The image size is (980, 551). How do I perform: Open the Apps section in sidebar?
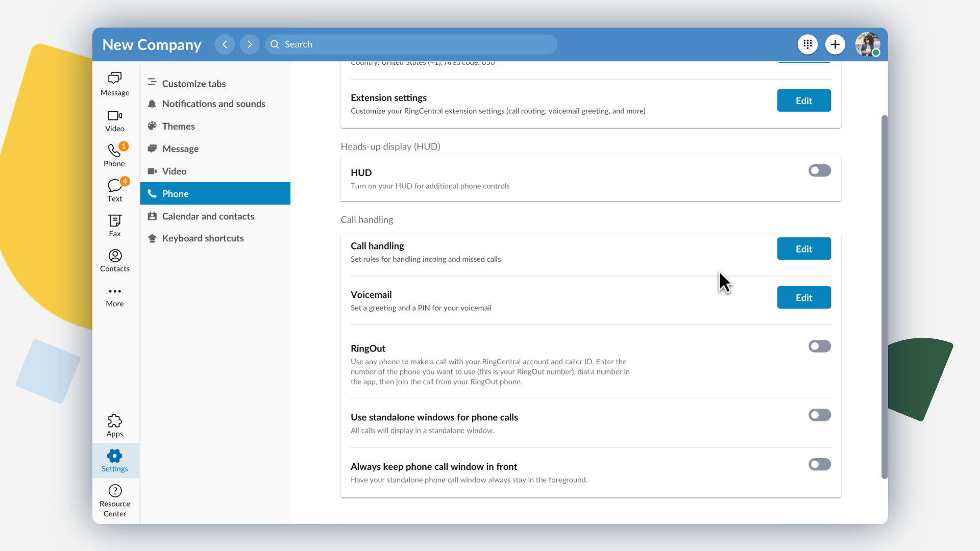click(114, 424)
